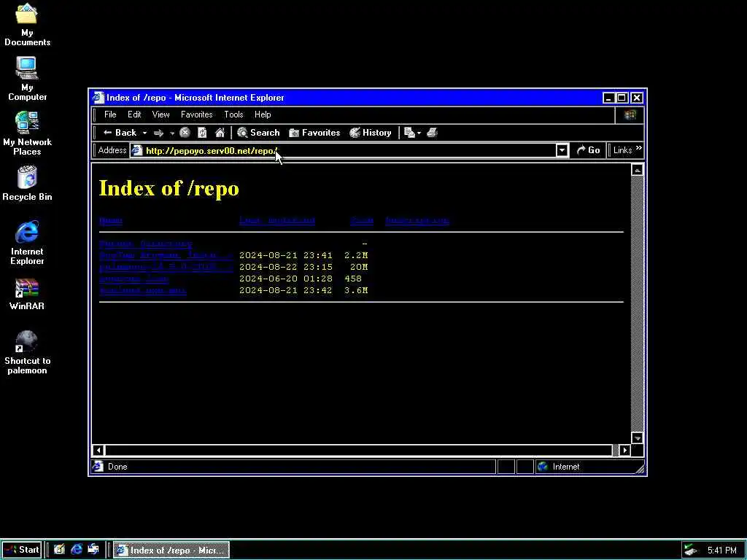
Task: Open the Start menu
Action: coord(22,551)
